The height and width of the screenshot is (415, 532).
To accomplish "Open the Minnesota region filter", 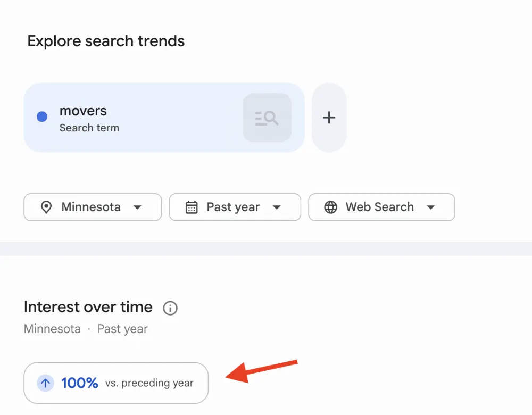I will click(x=93, y=207).
